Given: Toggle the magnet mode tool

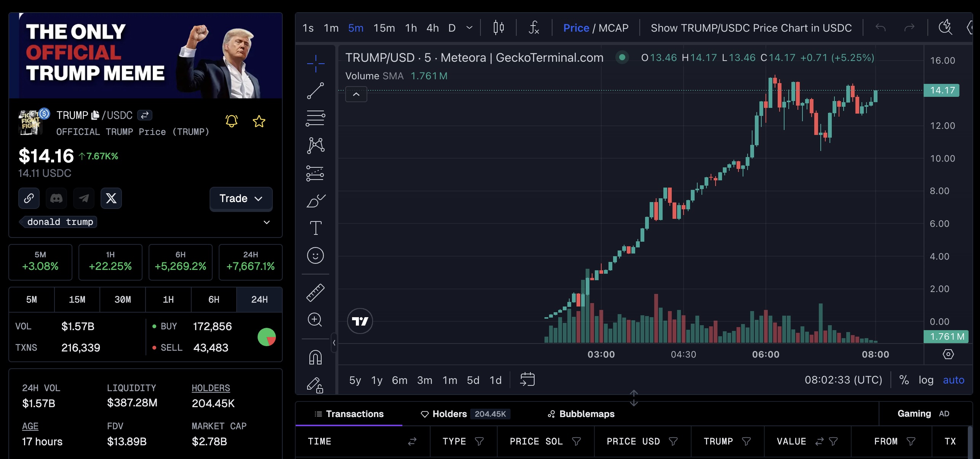Looking at the screenshot, I should (x=315, y=357).
